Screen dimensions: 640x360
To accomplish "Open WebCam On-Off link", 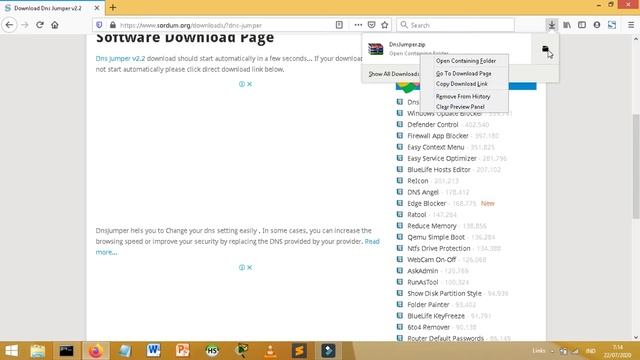I will [431, 260].
